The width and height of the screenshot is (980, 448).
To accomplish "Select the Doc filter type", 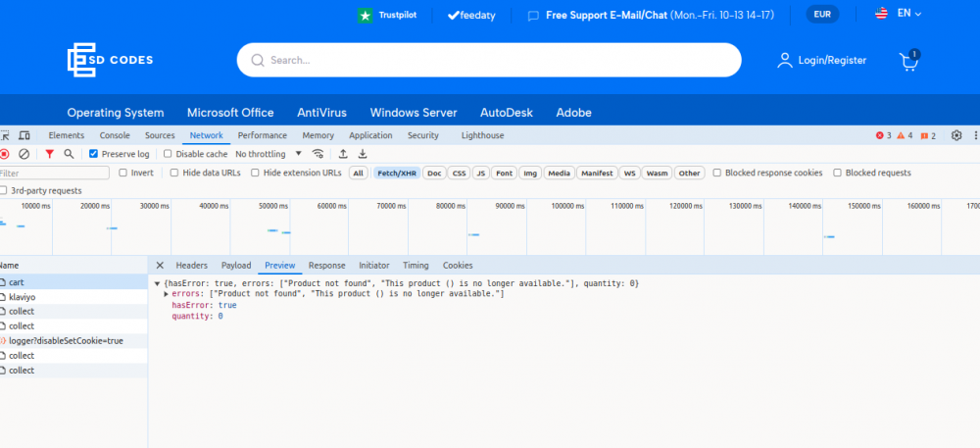I will [x=434, y=174].
